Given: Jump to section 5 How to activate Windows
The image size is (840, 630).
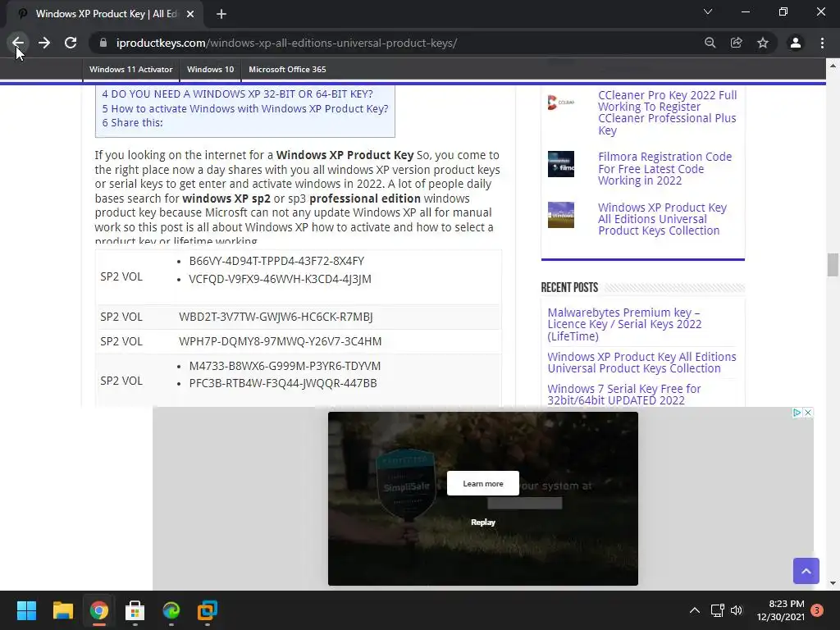Looking at the screenshot, I should point(244,108).
